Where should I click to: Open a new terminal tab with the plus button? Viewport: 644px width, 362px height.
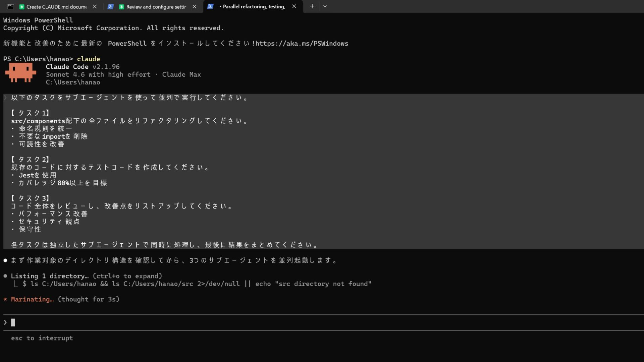[x=312, y=6]
